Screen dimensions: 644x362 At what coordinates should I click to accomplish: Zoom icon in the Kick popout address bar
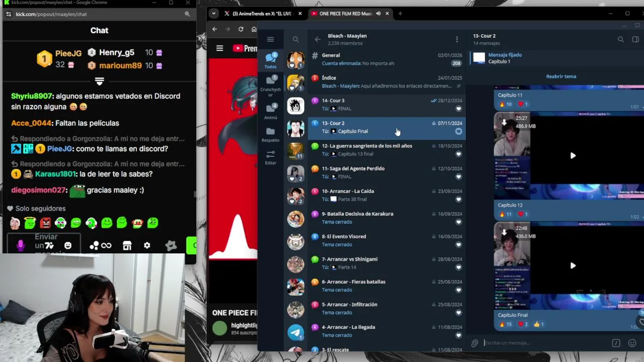tap(187, 14)
